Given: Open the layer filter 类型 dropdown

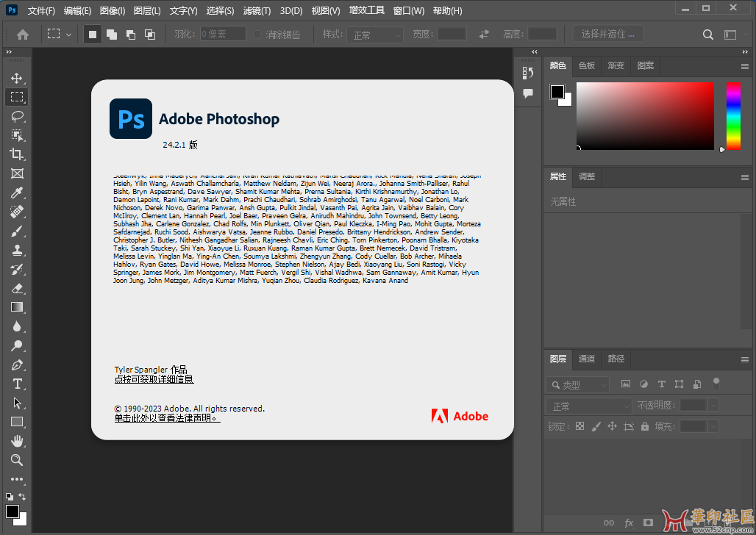Looking at the screenshot, I should point(577,384).
